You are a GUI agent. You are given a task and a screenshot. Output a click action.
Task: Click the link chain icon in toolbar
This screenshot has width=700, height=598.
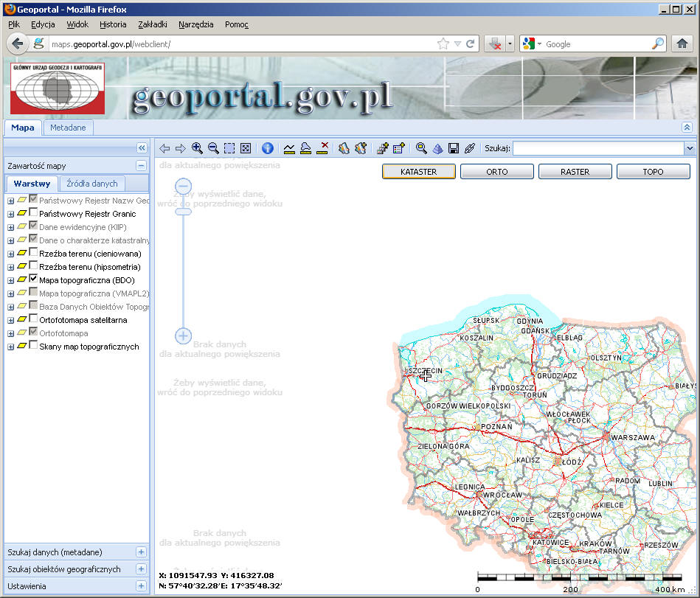(470, 148)
